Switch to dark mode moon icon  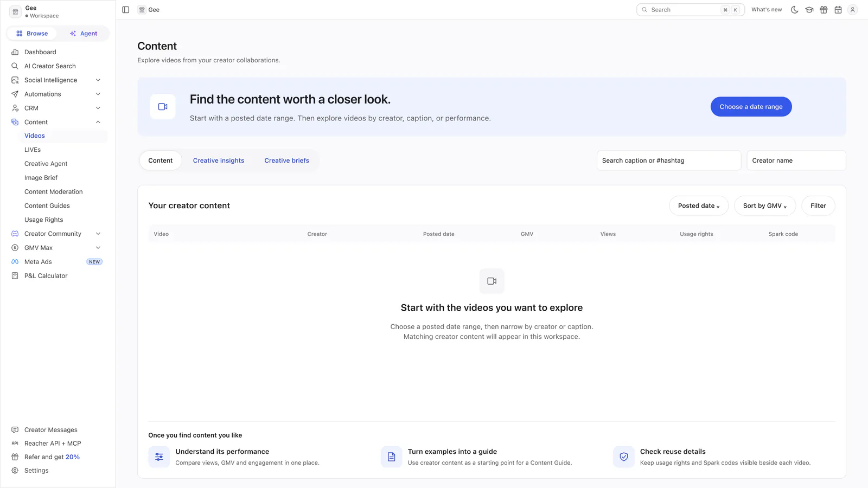(795, 10)
